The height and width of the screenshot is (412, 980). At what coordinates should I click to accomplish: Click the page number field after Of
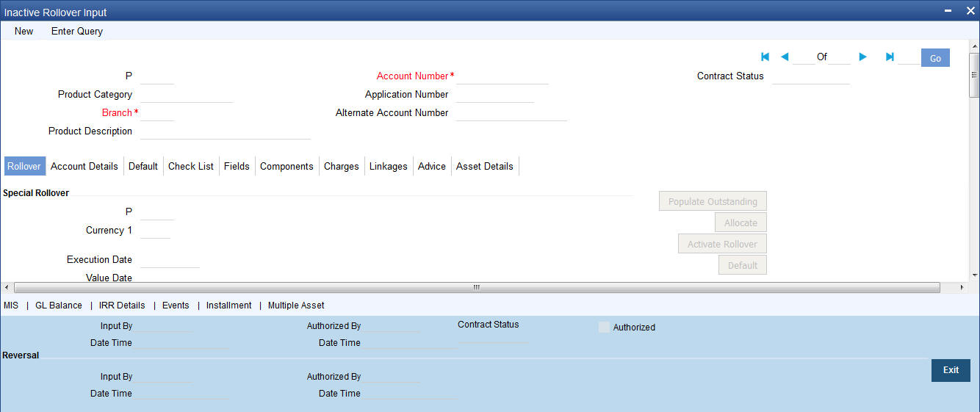839,57
